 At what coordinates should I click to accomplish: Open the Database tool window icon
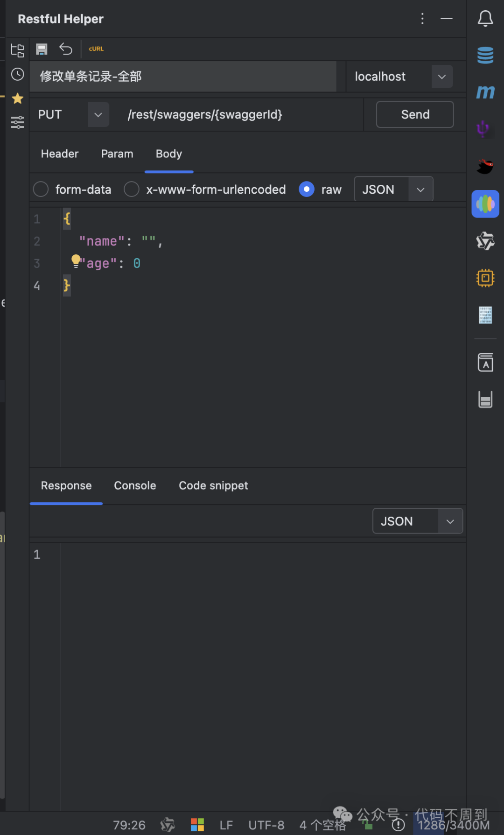coord(485,55)
